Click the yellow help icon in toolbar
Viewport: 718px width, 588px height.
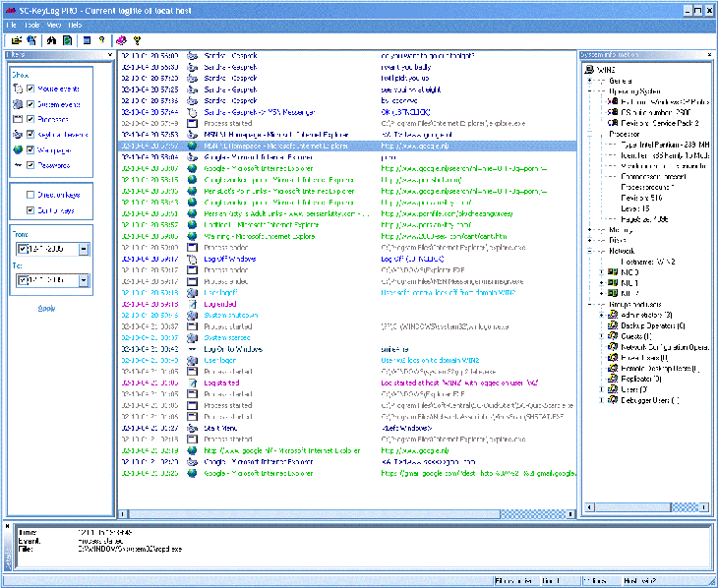tap(137, 40)
